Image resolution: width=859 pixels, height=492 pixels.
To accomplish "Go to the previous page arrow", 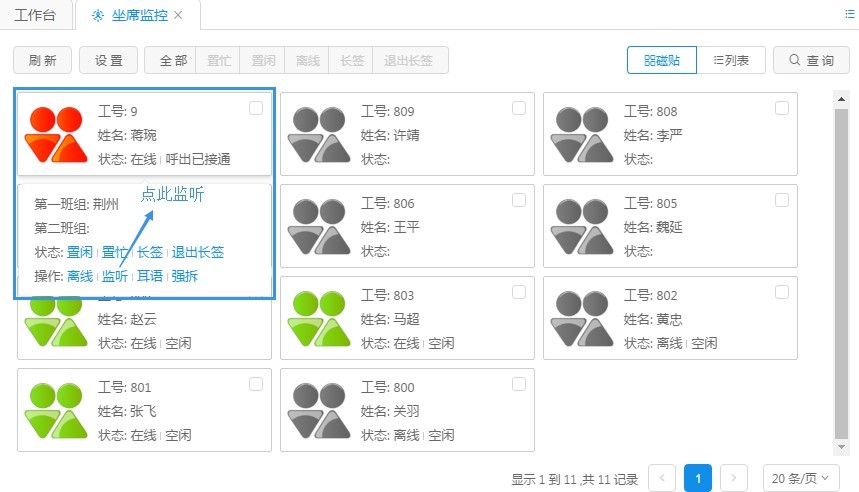I will pyautogui.click(x=662, y=478).
